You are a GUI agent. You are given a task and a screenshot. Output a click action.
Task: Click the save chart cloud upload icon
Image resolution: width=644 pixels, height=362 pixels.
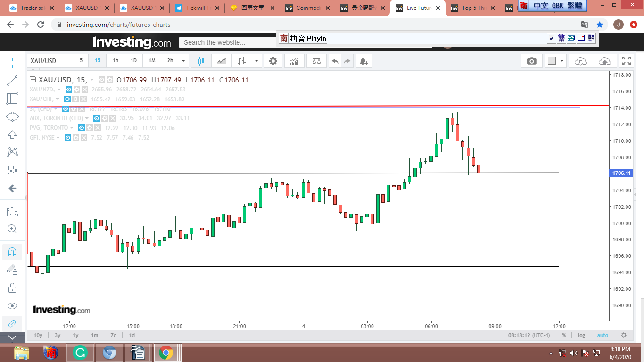click(604, 61)
